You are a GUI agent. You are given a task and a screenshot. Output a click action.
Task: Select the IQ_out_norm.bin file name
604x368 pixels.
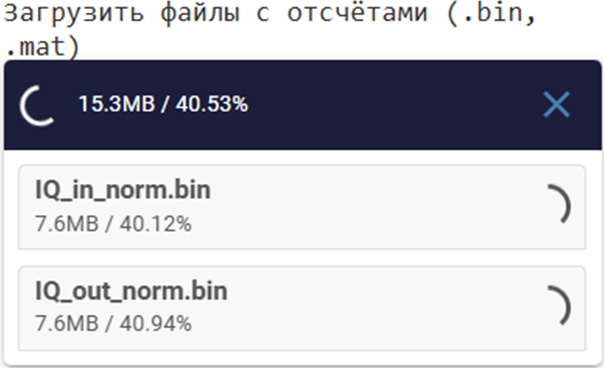131,291
